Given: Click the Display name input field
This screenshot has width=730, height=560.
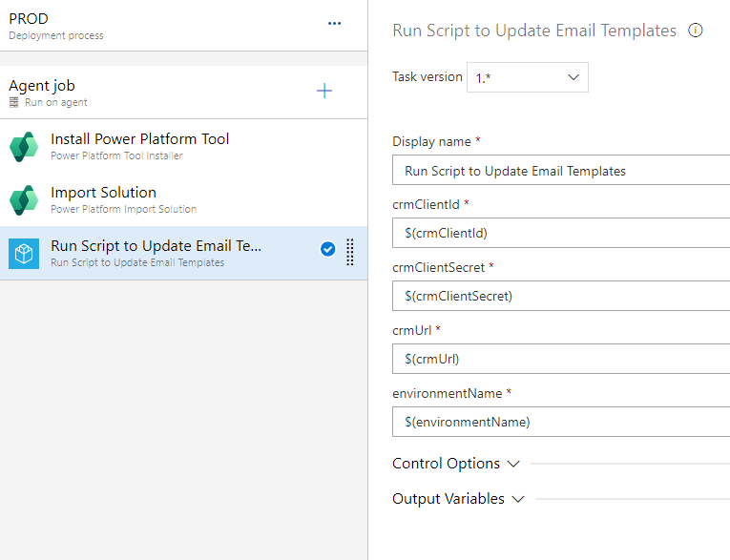Looking at the screenshot, I should pos(561,172).
